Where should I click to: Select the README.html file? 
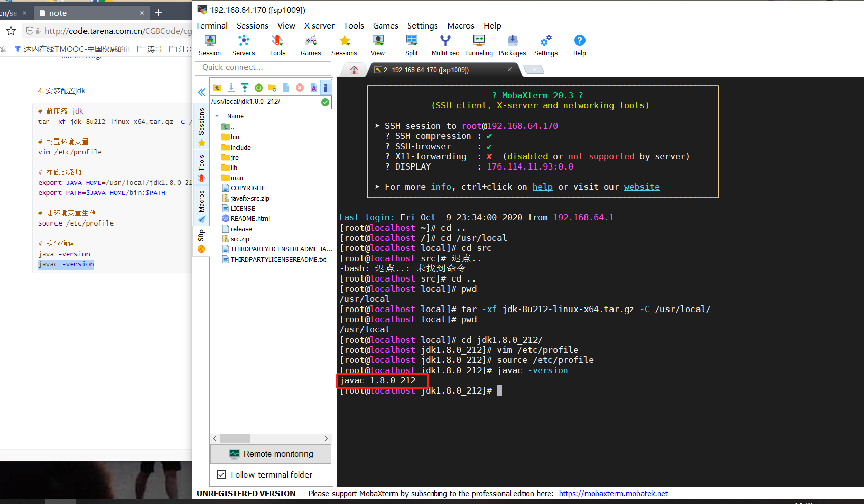coord(246,218)
